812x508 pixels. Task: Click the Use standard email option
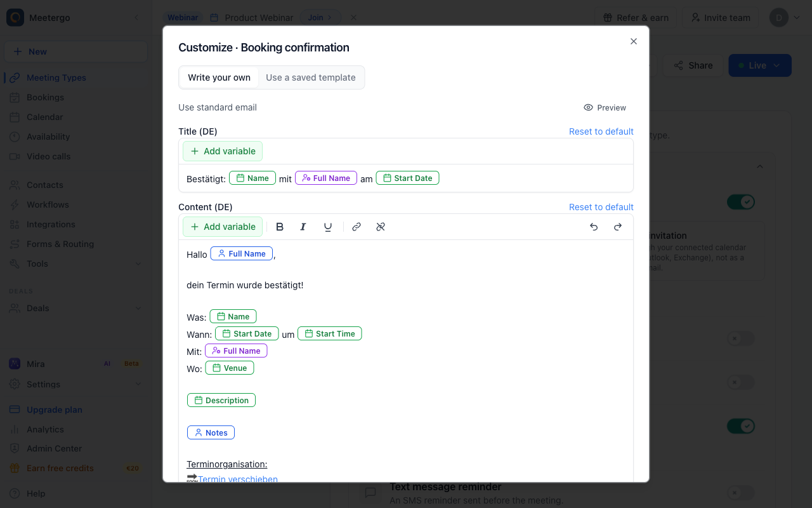click(218, 107)
